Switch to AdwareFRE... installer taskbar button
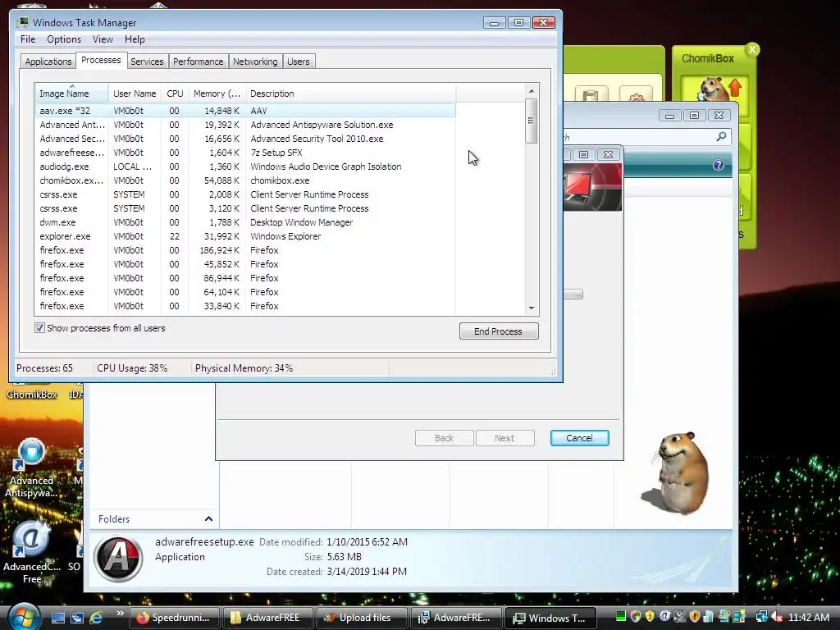The image size is (840, 630). pos(455,618)
